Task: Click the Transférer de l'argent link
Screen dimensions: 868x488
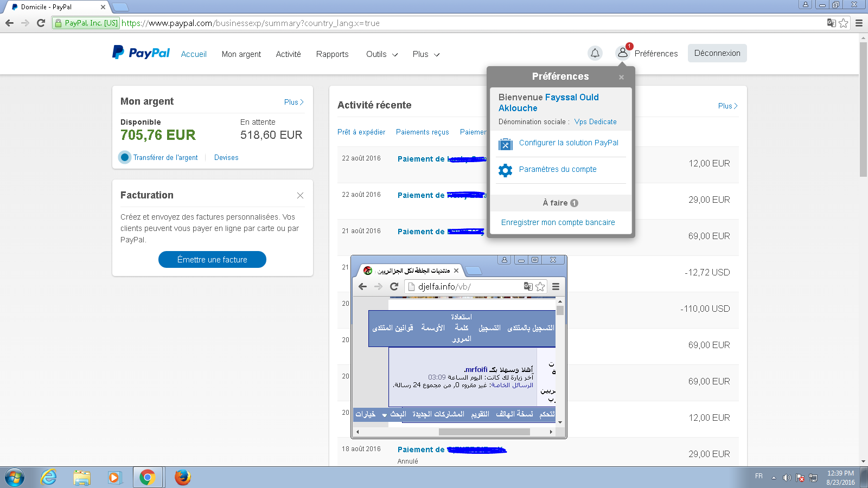Action: (165, 157)
